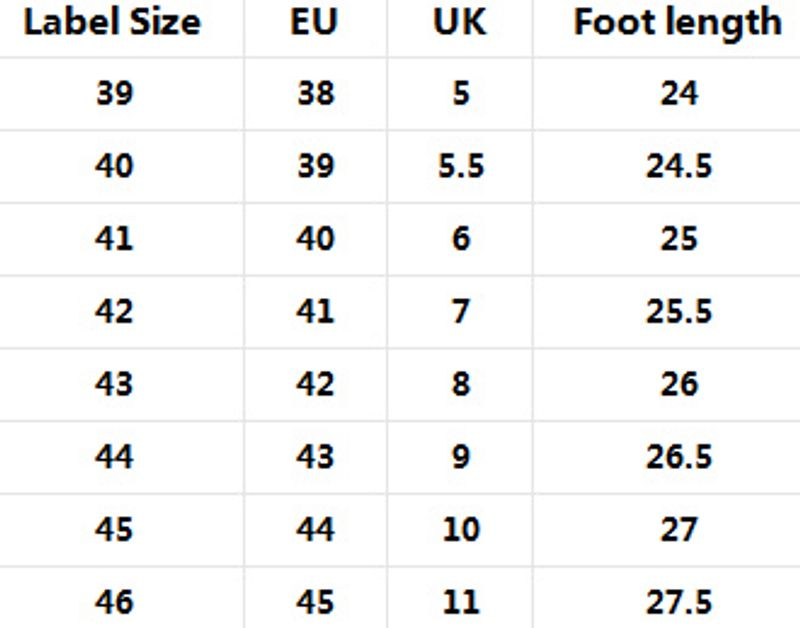Screen dimensions: 800x628
Task: Select UK size 7 cell
Action: click(460, 311)
